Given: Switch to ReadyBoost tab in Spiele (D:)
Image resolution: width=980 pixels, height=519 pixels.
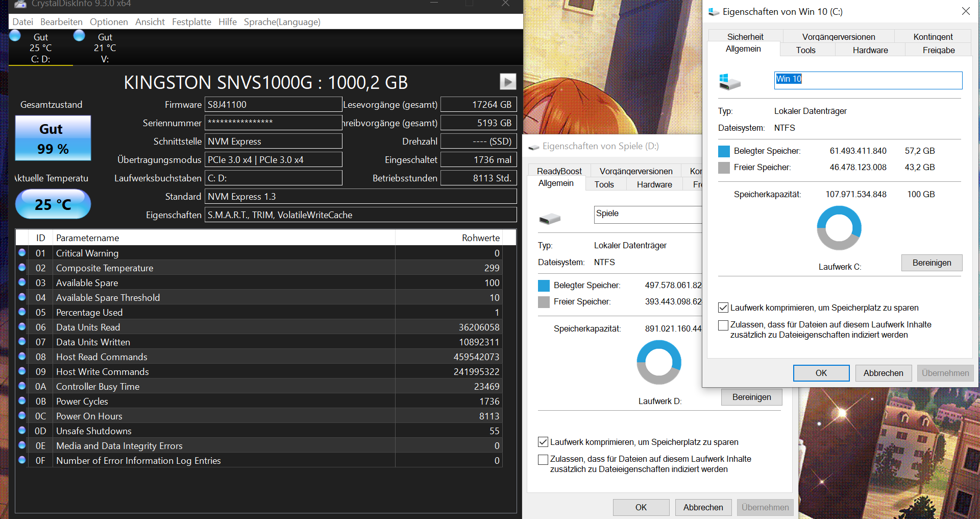Looking at the screenshot, I should 559,171.
